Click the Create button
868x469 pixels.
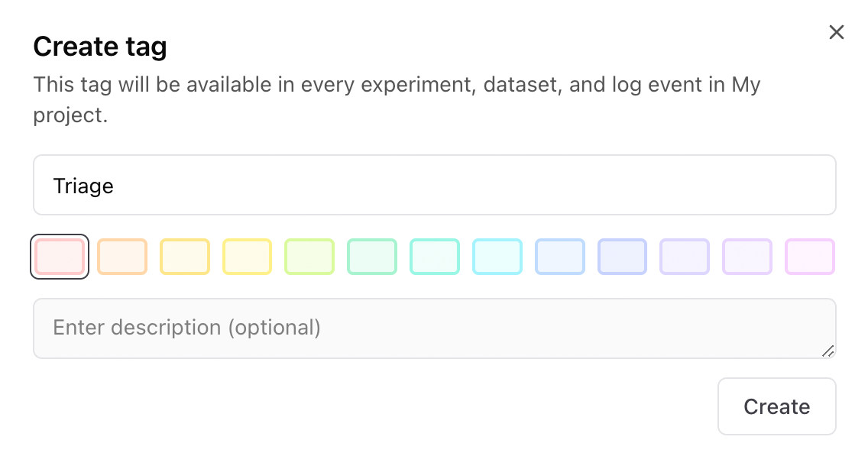point(776,406)
